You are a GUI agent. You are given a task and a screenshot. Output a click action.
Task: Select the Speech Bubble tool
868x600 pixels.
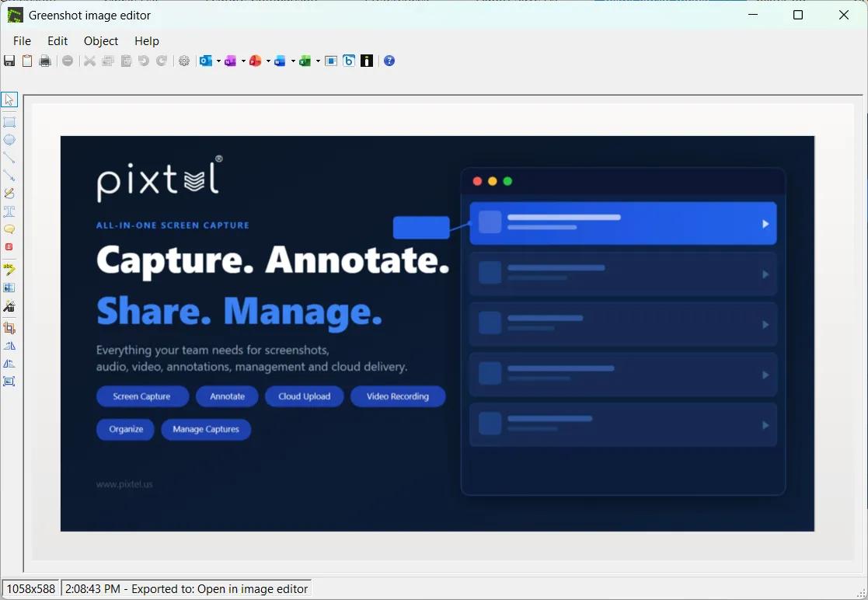tap(9, 229)
